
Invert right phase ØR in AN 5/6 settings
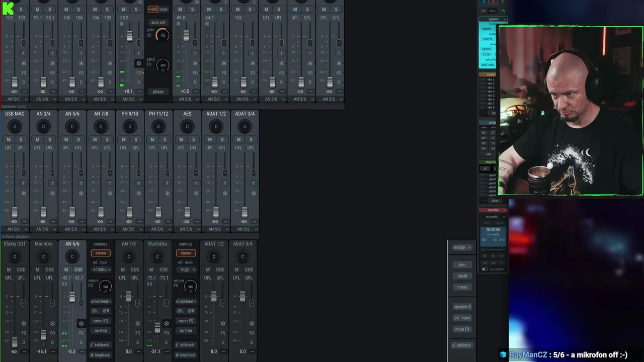[x=106, y=311]
